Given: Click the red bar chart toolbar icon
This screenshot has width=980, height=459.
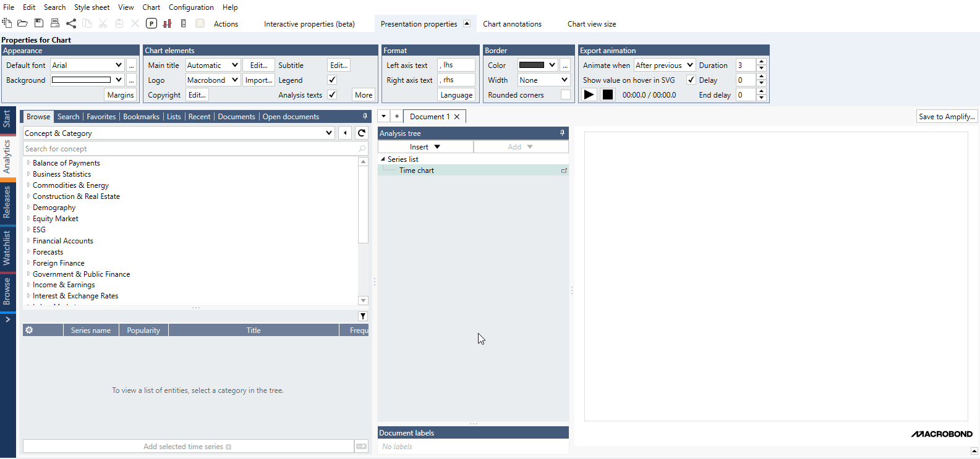Looking at the screenshot, I should pyautogui.click(x=167, y=23).
